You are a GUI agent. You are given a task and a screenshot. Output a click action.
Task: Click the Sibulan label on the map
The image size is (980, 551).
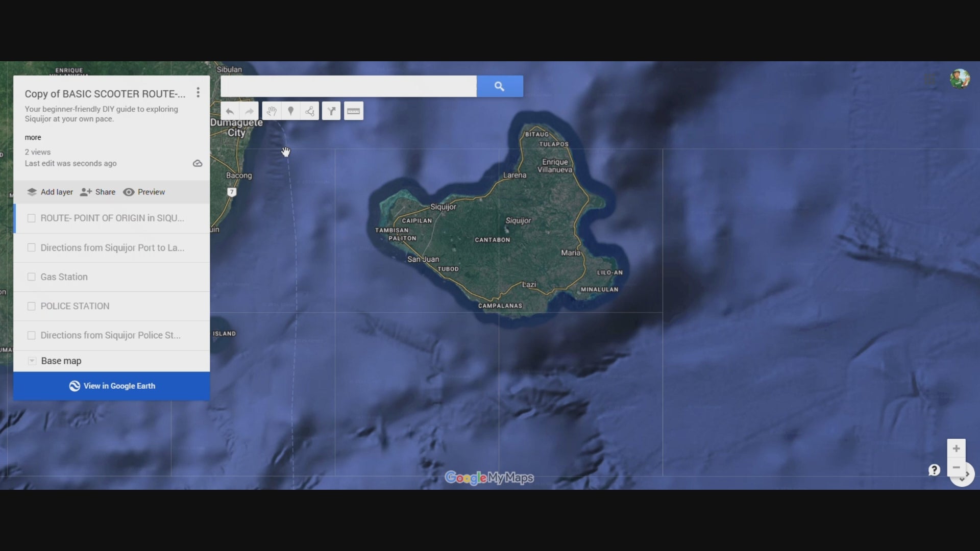(229, 69)
